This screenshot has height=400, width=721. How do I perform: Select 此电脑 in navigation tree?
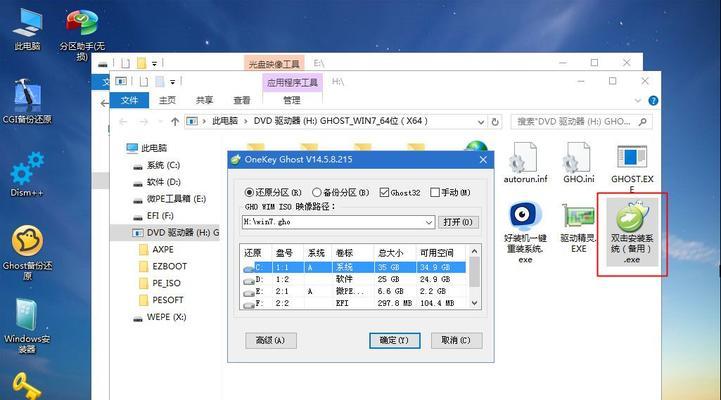(x=147, y=148)
